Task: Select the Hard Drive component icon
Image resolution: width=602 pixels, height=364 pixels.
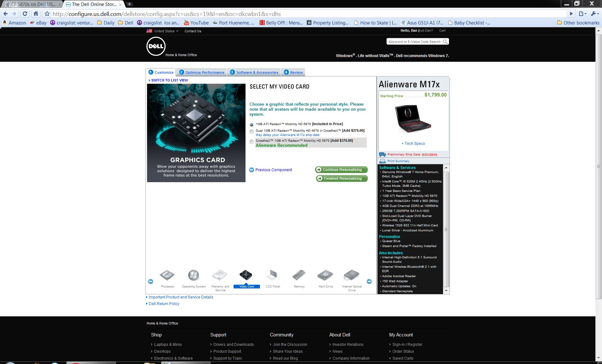Action: click(325, 276)
